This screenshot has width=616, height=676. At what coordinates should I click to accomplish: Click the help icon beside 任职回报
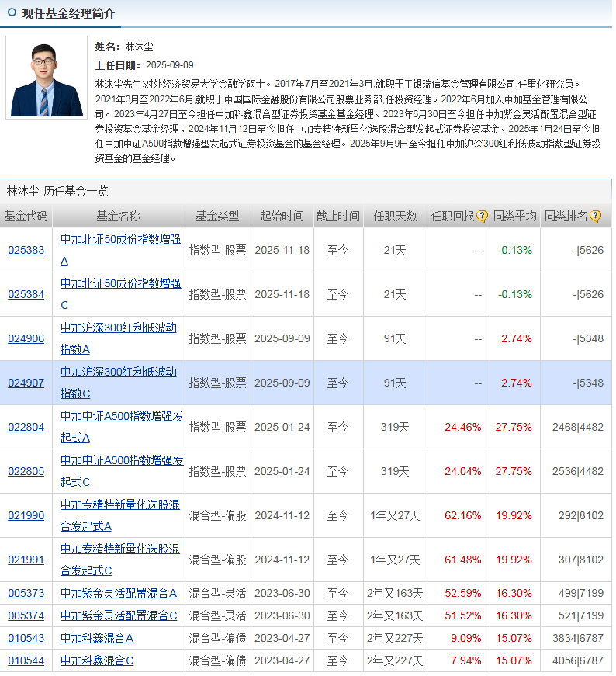click(482, 216)
